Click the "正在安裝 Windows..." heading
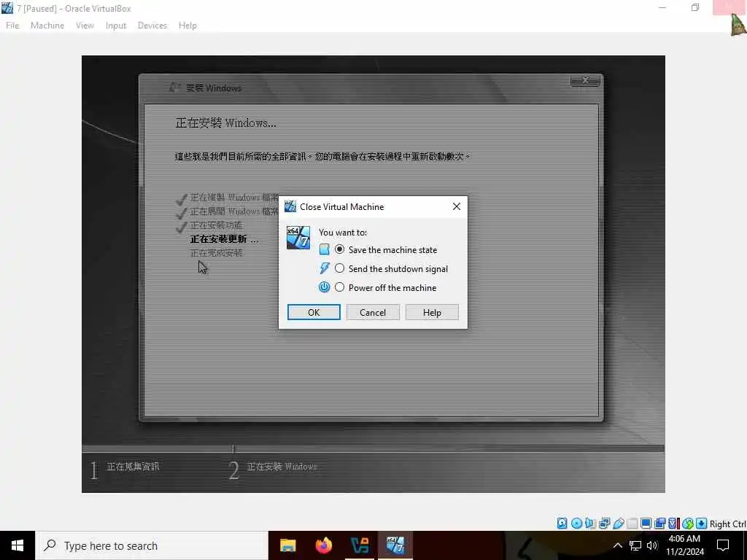747x560 pixels. (226, 122)
